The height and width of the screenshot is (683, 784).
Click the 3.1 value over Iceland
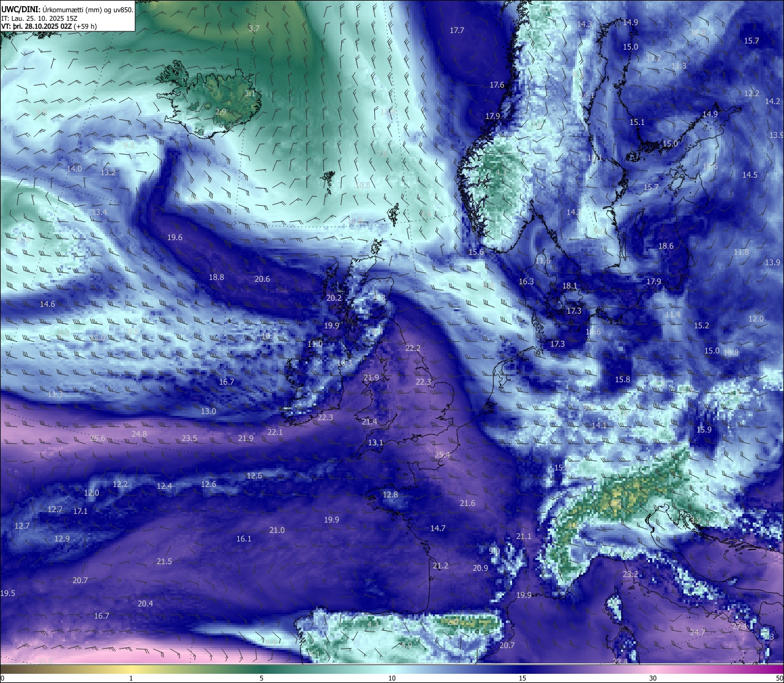[x=249, y=94]
